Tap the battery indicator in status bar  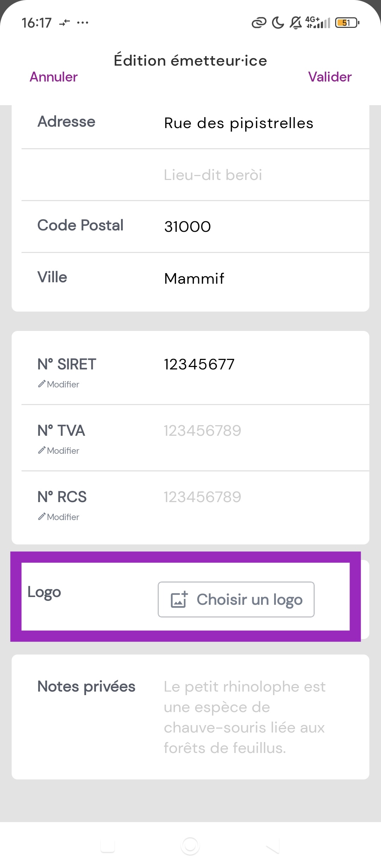(x=347, y=23)
